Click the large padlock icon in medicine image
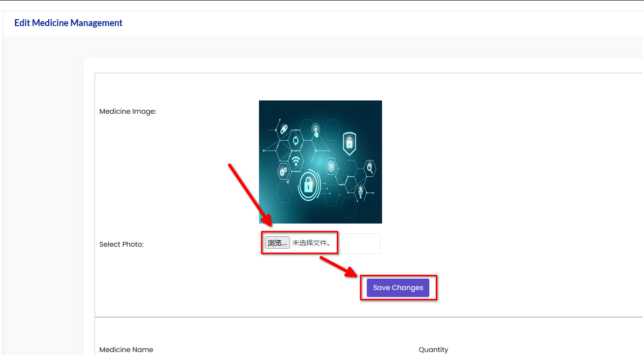 click(308, 185)
